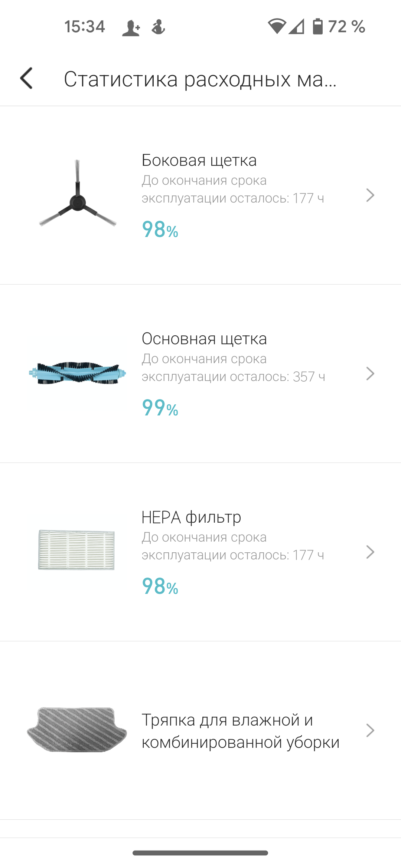401x868 pixels.
Task: Open the Боковая щетка entry
Action: (199, 161)
